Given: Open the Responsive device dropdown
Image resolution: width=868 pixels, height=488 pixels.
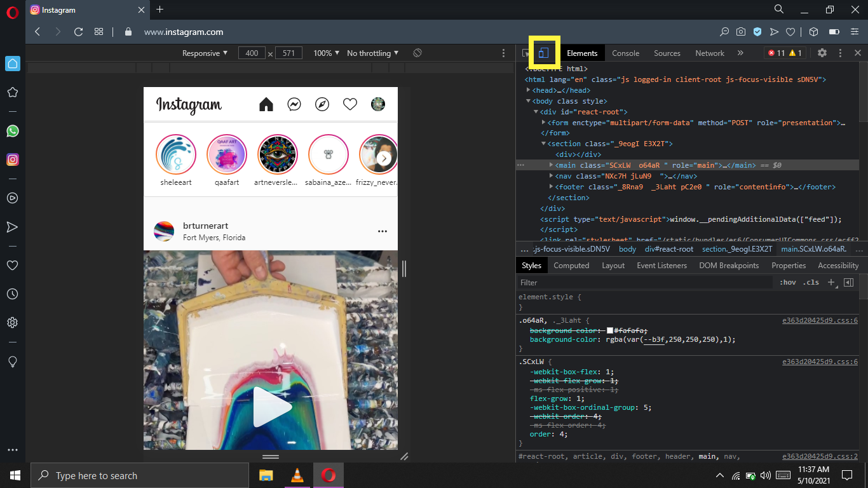Looking at the screenshot, I should pyautogui.click(x=205, y=53).
